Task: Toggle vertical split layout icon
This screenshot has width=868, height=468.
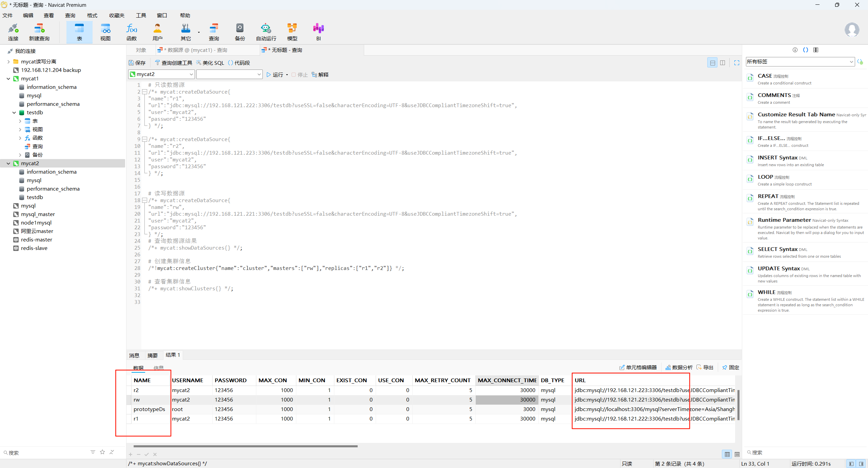Action: (x=723, y=63)
